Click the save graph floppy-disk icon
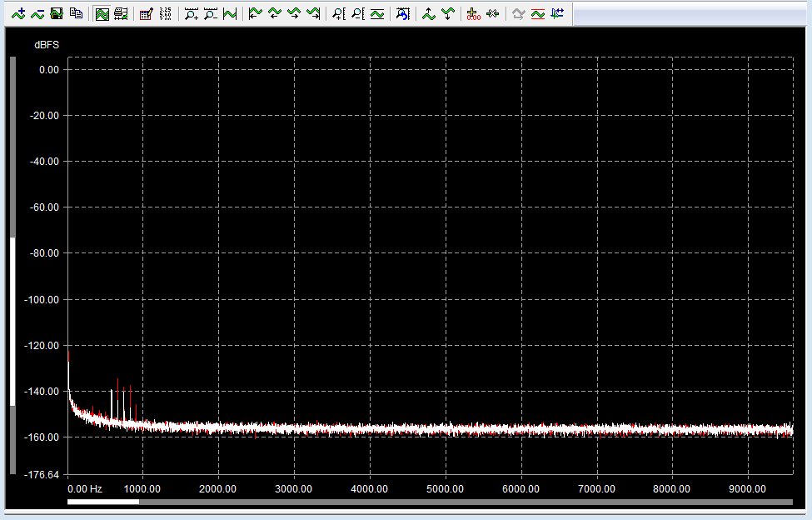 [57, 14]
